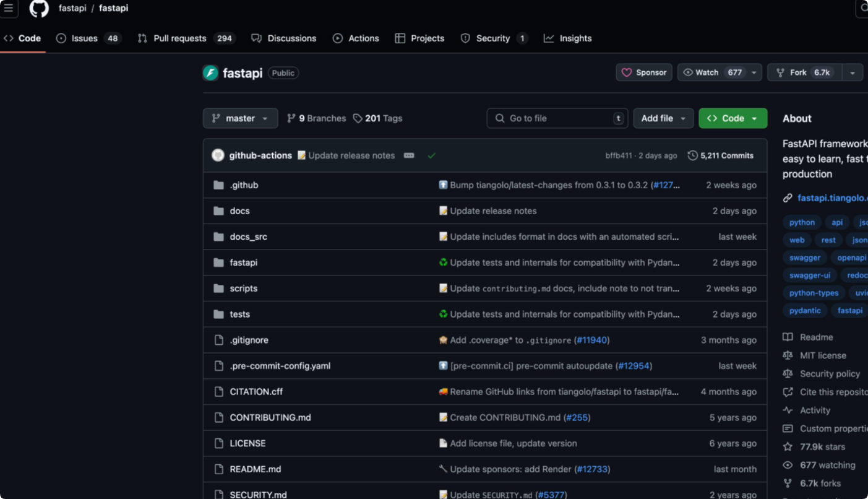Open the docs folder icon
Screen dimensions: 868x499
point(218,211)
